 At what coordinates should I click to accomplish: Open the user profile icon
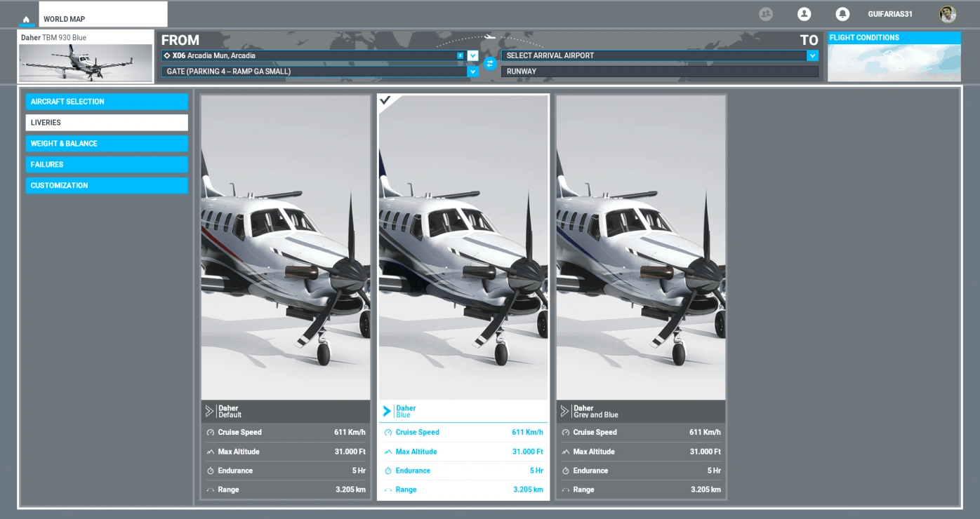pyautogui.click(x=804, y=14)
